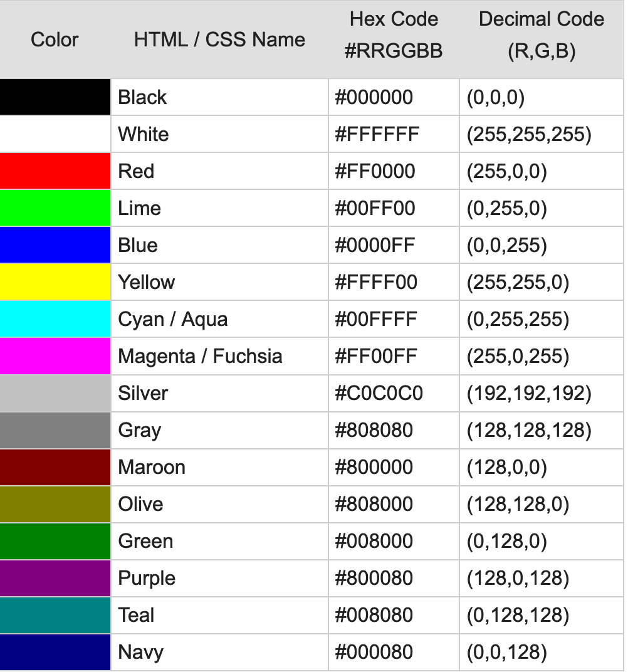The image size is (628, 672).
Task: Select the 'Yellow' name cell
Action: tap(219, 282)
